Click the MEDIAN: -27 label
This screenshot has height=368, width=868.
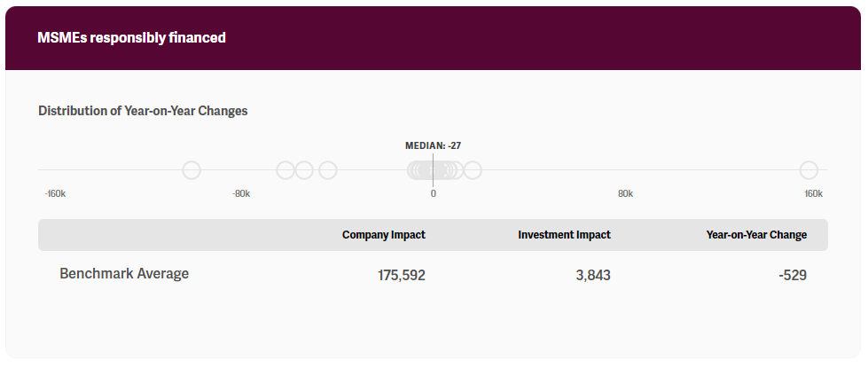pos(434,145)
